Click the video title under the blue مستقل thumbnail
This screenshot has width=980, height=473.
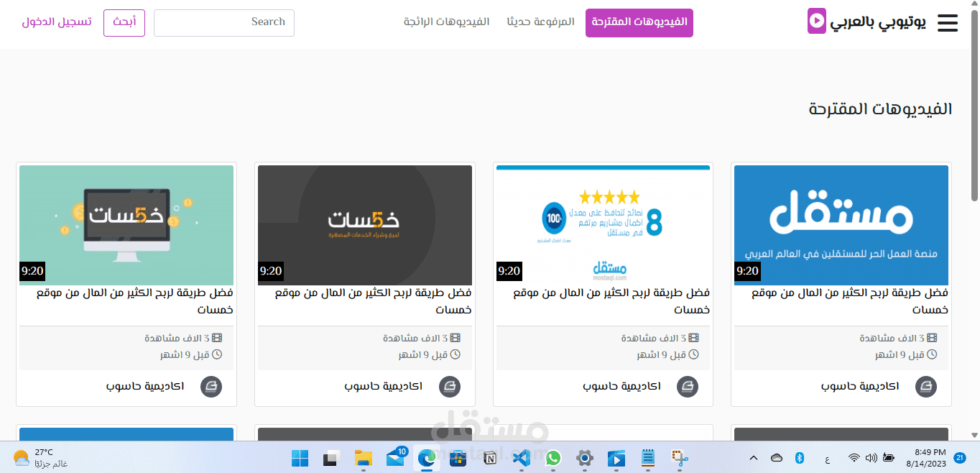[850, 301]
